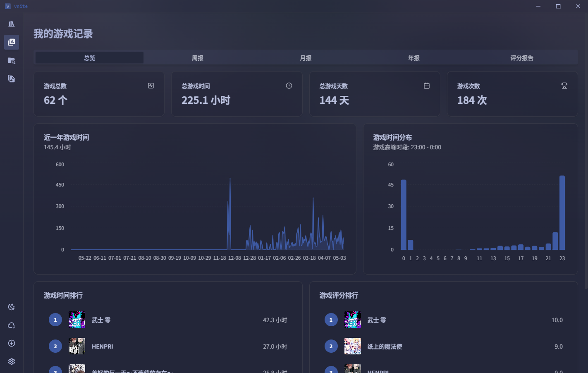Screen dimensions: 588x373
Task: Click the 10.0 rating value
Action: pos(557,320)
